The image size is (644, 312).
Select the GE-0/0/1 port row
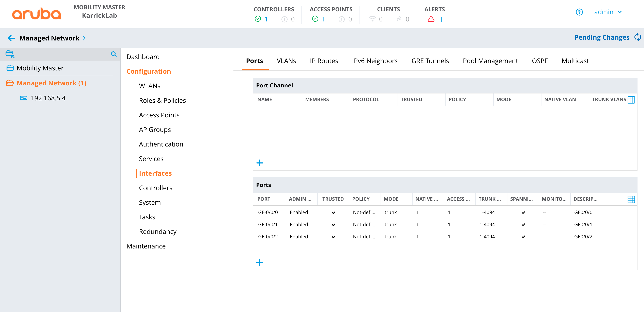[268, 224]
